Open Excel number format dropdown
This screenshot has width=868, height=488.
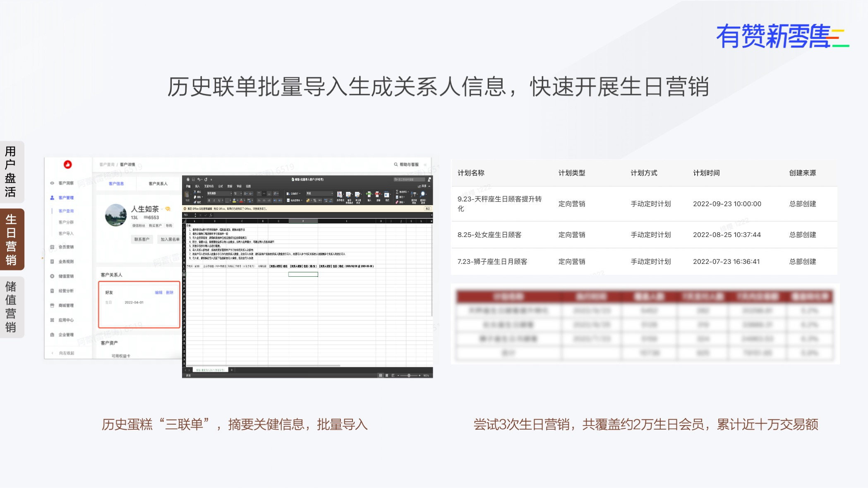pyautogui.click(x=319, y=194)
